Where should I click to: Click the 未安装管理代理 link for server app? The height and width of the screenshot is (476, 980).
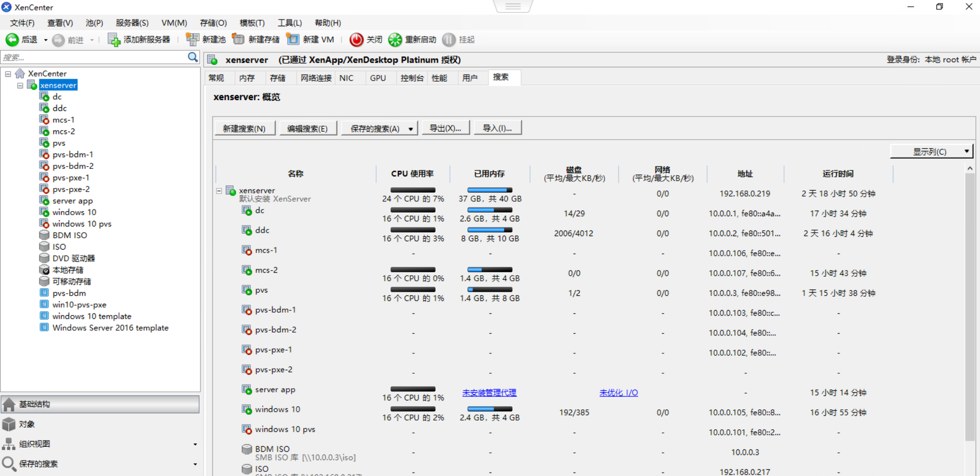click(x=489, y=393)
